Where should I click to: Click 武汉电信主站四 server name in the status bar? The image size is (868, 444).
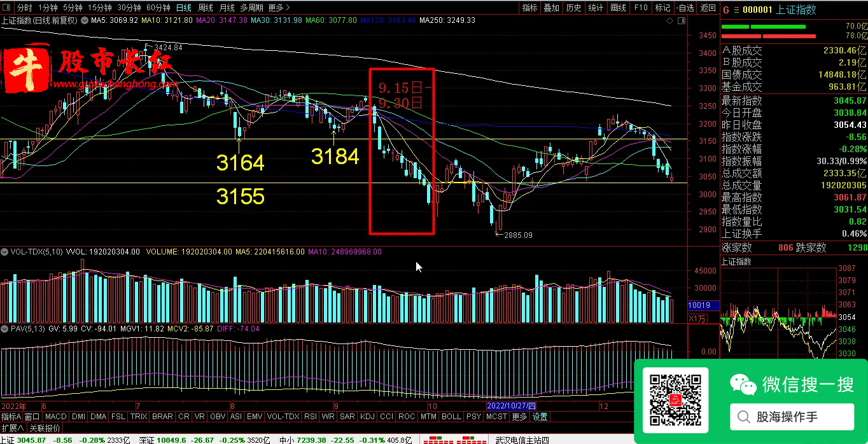tap(522, 439)
